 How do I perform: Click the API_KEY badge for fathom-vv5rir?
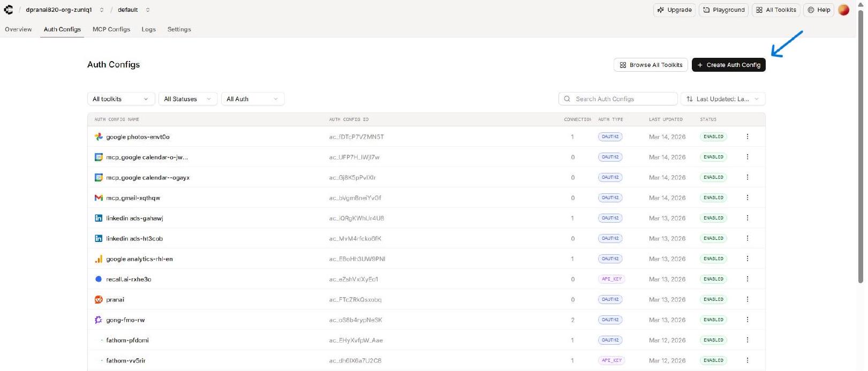(612, 360)
